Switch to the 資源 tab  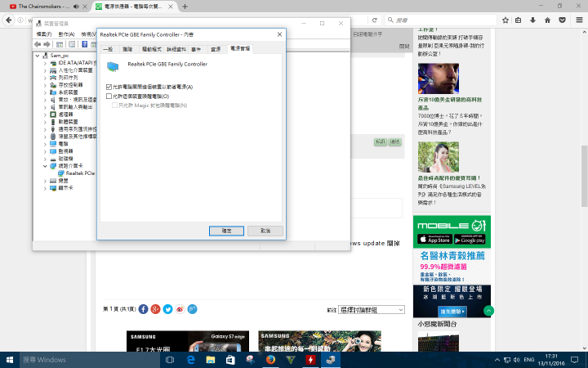pyautogui.click(x=216, y=49)
